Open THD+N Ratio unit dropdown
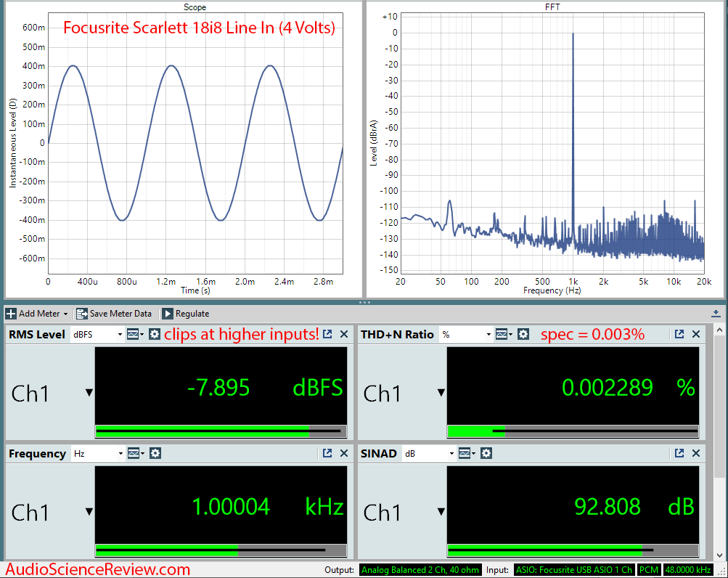 point(466,335)
